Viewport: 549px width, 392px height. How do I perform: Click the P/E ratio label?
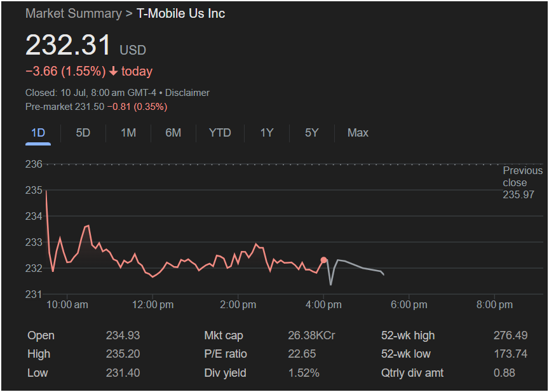tap(226, 354)
